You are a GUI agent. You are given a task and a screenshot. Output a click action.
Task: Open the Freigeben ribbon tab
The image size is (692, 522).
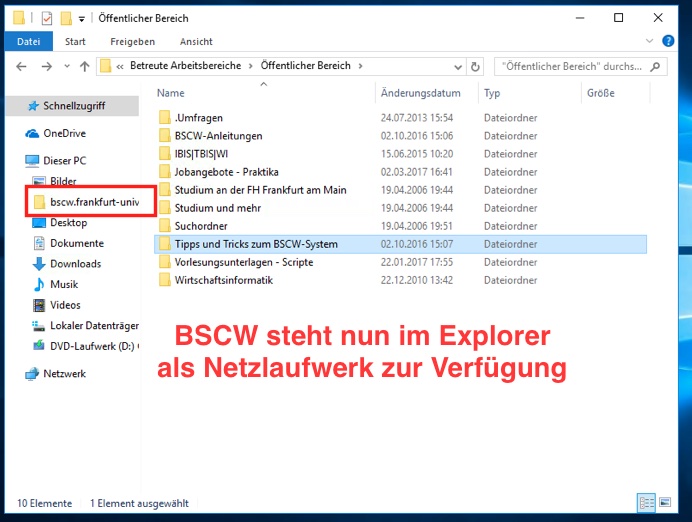(132, 41)
